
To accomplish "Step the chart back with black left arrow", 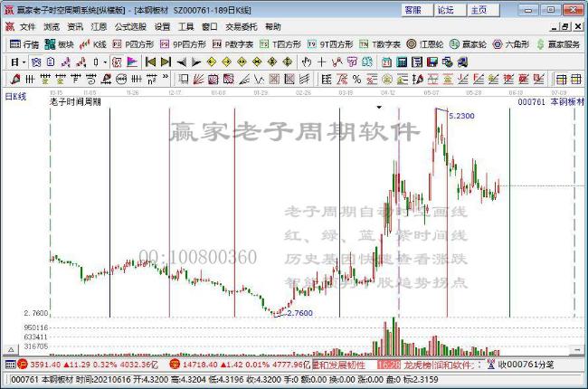I will (x=182, y=62).
